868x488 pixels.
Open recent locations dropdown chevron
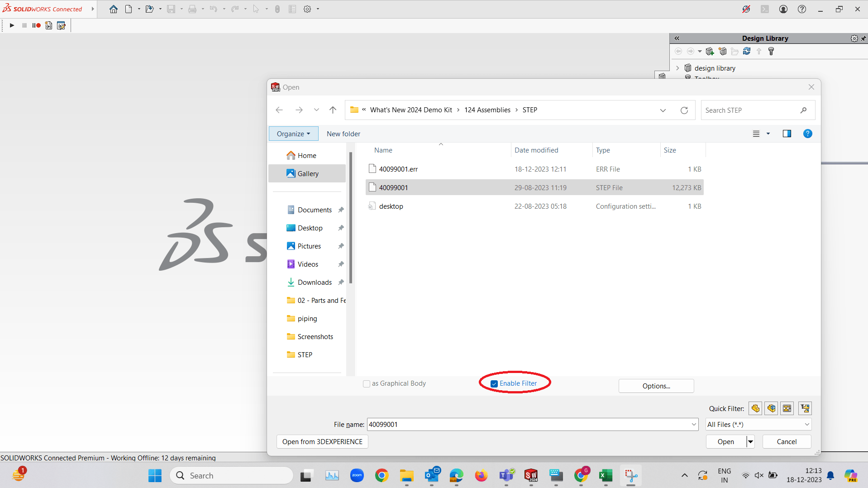pyautogui.click(x=316, y=110)
